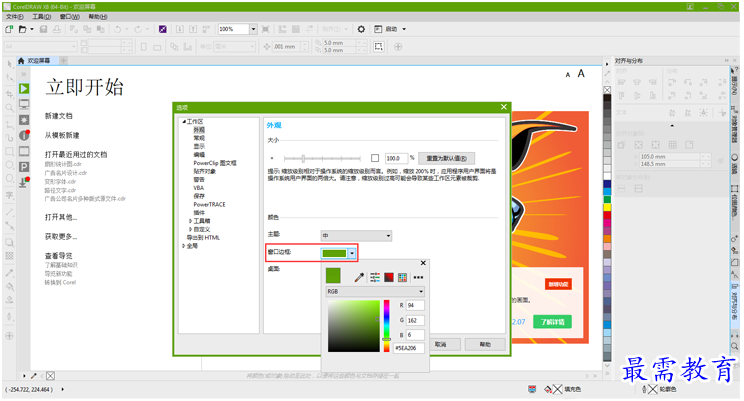Click the 100.0 percent scale input

396,158
